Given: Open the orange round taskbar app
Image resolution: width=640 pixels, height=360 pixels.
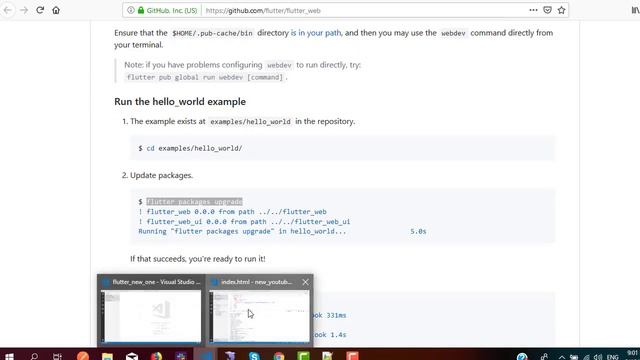Looking at the screenshot, I should tap(83, 356).
